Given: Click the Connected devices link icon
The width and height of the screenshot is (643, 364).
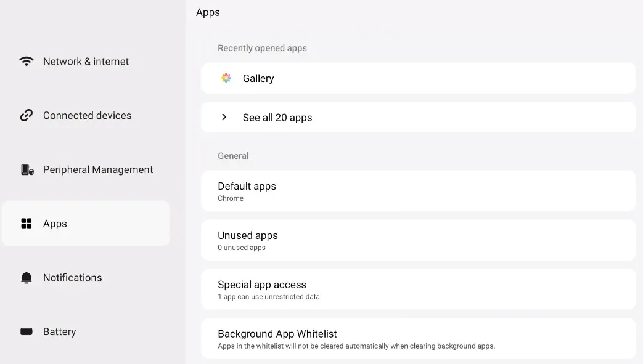Looking at the screenshot, I should coord(27,115).
